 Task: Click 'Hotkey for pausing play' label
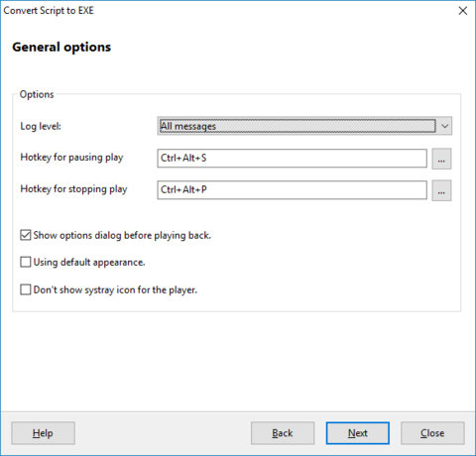pos(71,158)
